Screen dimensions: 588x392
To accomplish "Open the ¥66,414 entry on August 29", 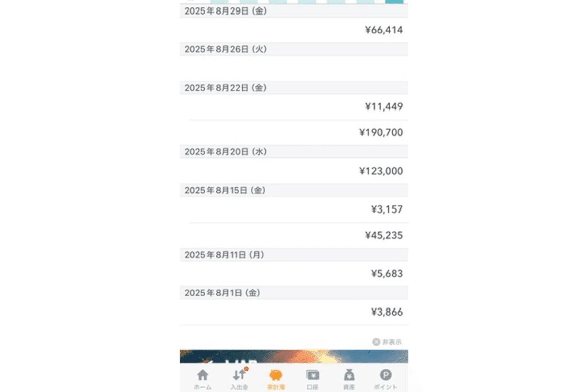I will (294, 30).
